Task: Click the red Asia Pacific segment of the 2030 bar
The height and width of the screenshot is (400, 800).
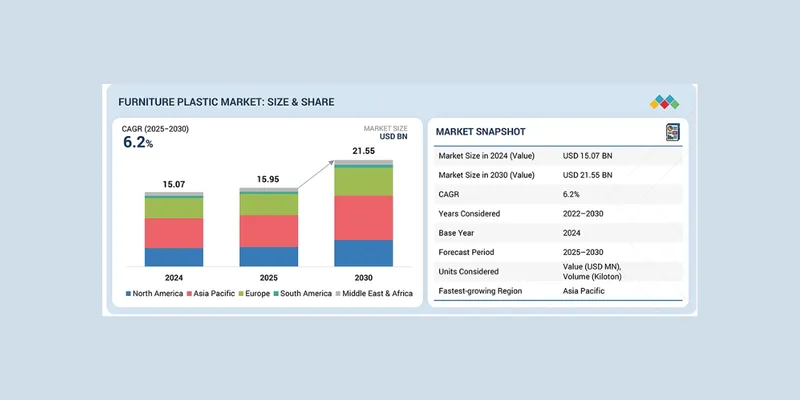Action: [363, 218]
